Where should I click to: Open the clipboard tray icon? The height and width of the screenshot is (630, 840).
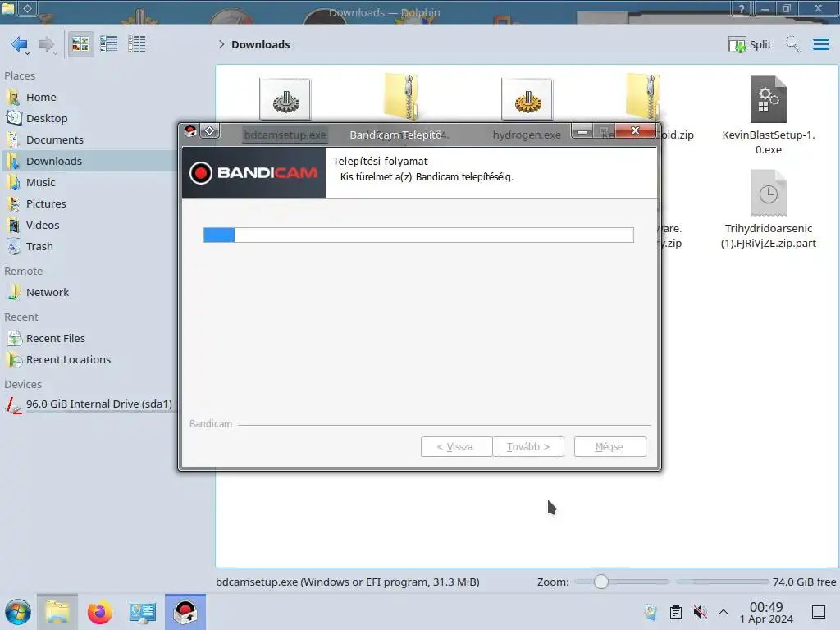(676, 612)
